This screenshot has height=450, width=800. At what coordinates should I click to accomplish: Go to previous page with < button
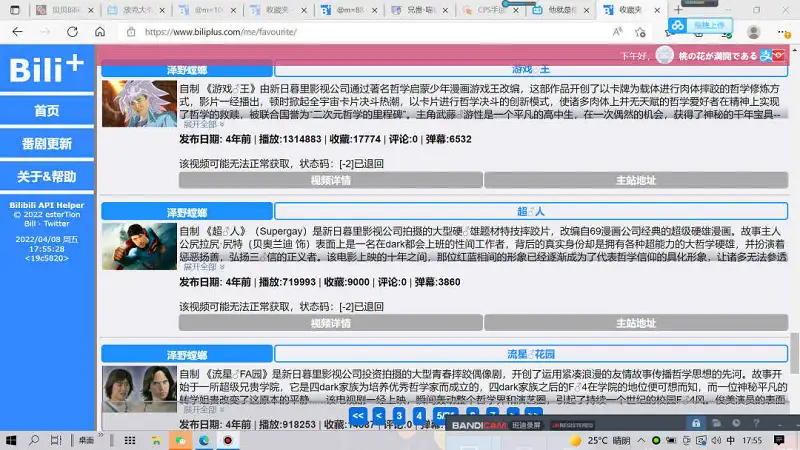click(x=379, y=415)
